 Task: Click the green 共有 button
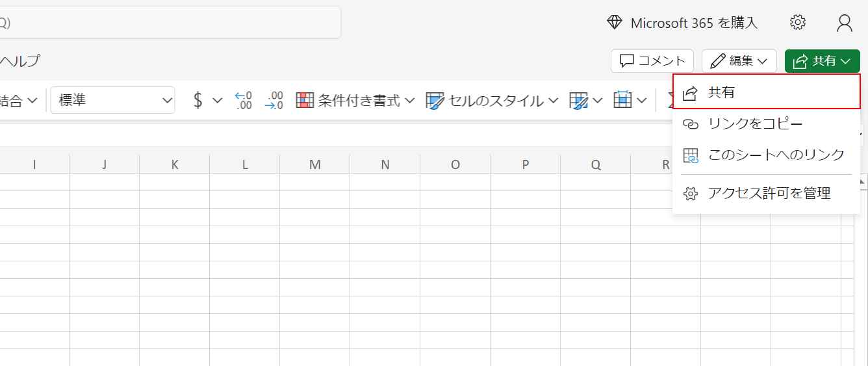tap(822, 61)
